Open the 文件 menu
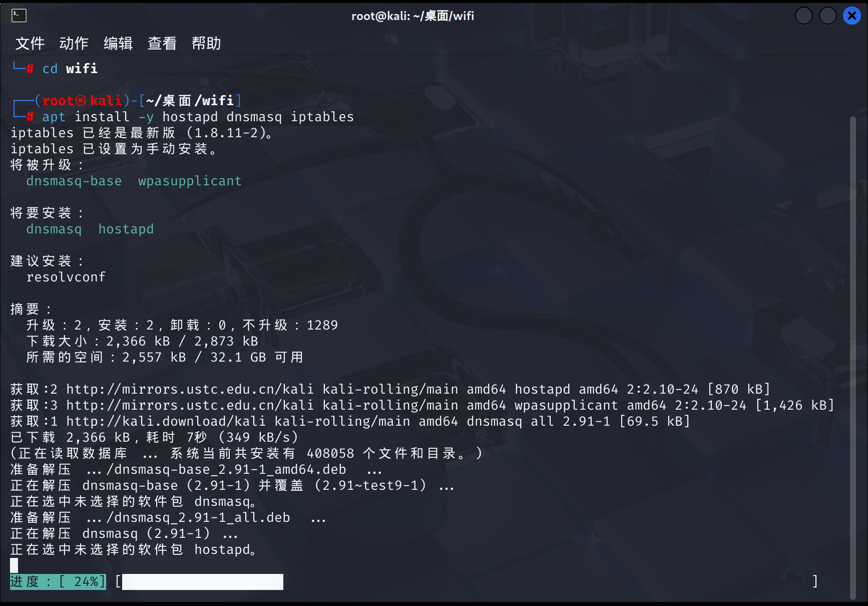The height and width of the screenshot is (606, 868). click(x=30, y=44)
